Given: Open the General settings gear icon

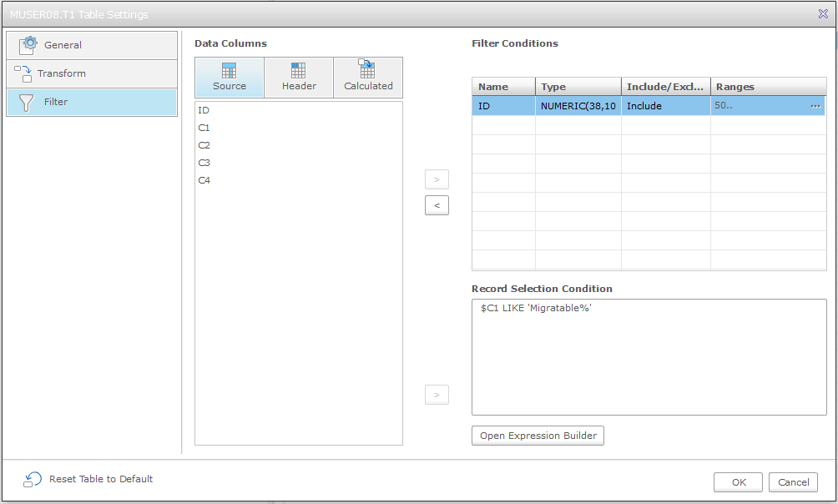Looking at the screenshot, I should click(x=29, y=45).
